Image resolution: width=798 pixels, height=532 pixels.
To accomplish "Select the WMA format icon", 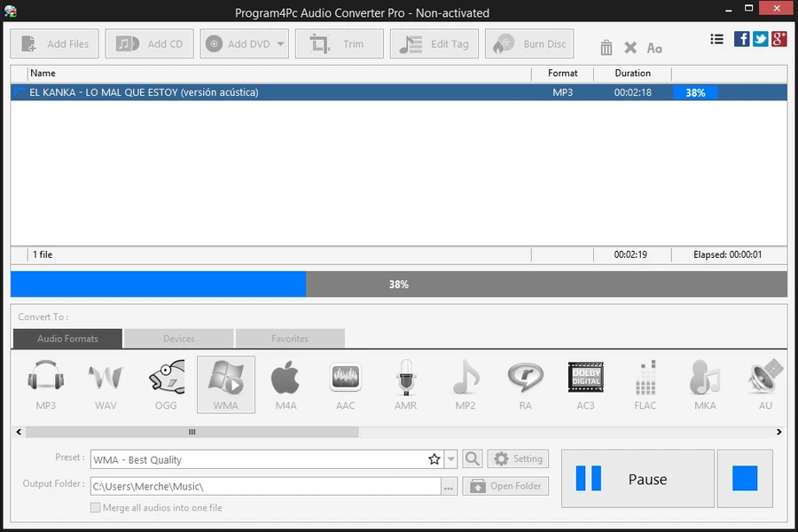I will click(x=226, y=385).
